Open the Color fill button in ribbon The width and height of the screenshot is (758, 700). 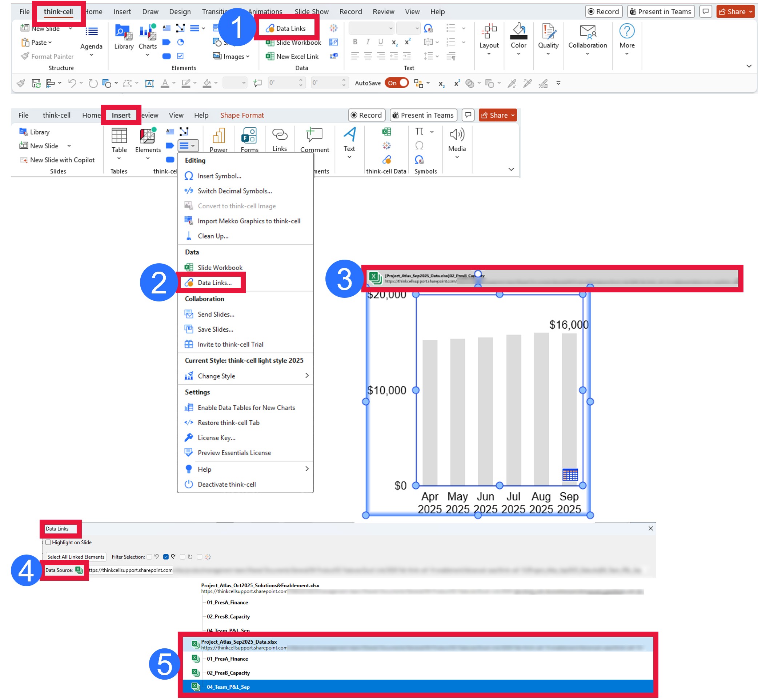click(x=518, y=39)
